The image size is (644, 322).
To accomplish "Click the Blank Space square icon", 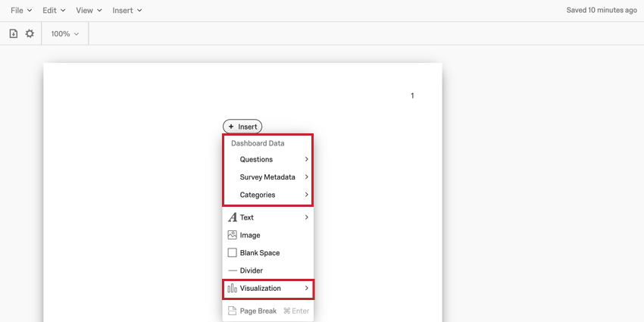I will click(232, 252).
